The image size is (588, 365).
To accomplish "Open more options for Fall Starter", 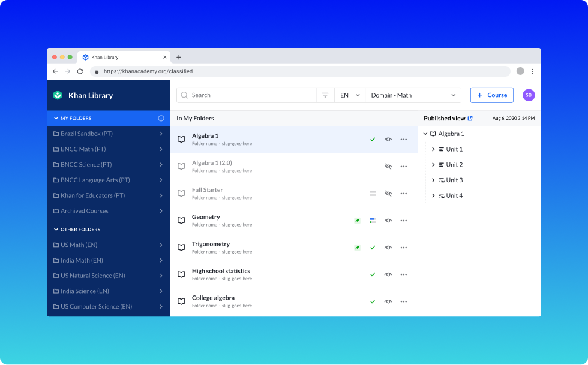I will point(403,194).
